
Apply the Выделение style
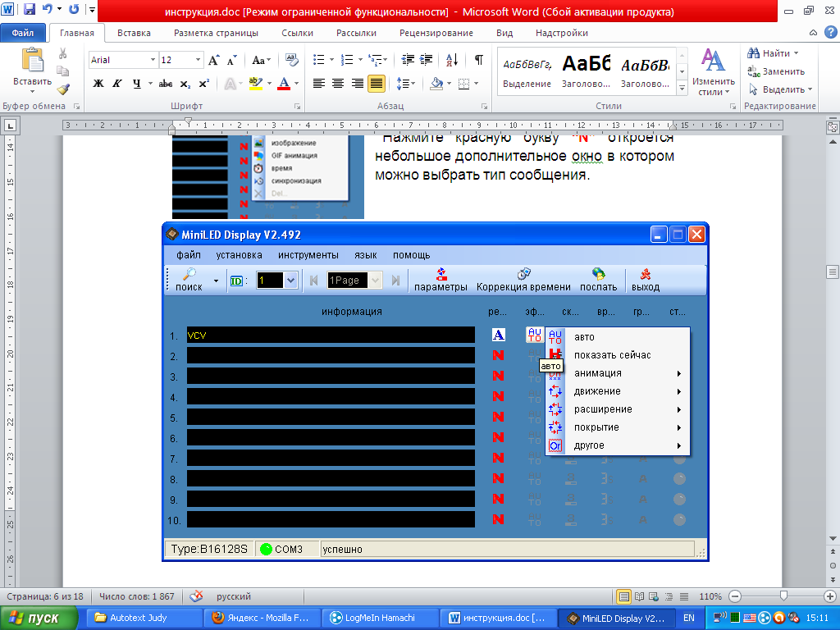[x=527, y=73]
